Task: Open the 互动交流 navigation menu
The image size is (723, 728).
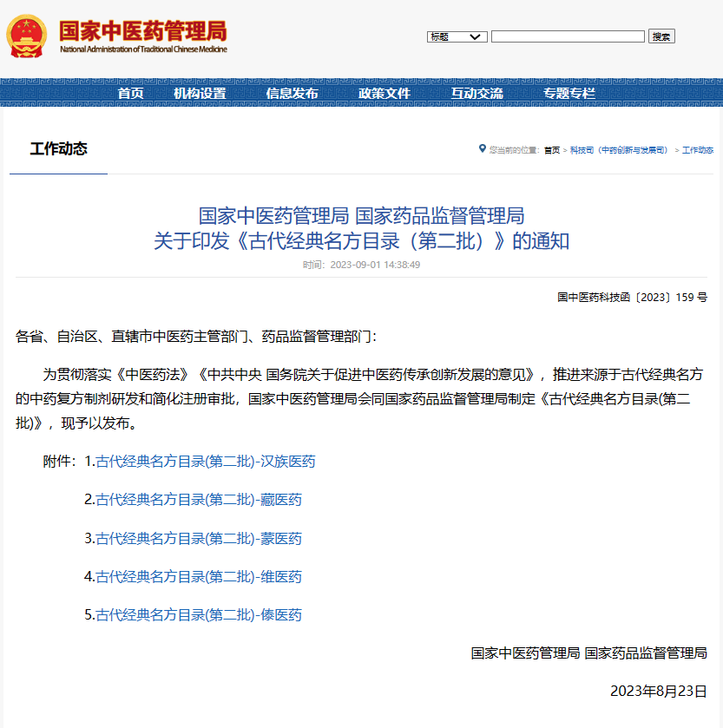Action: 477,94
